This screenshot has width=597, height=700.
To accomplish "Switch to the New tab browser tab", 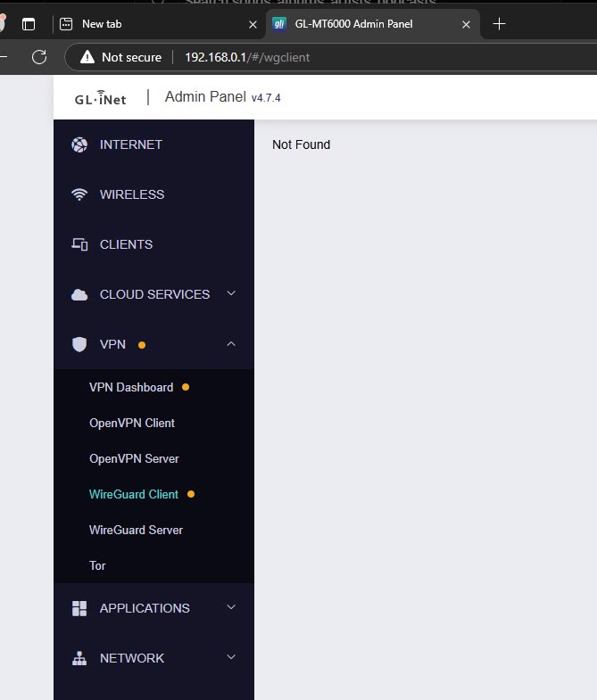I will tap(147, 24).
